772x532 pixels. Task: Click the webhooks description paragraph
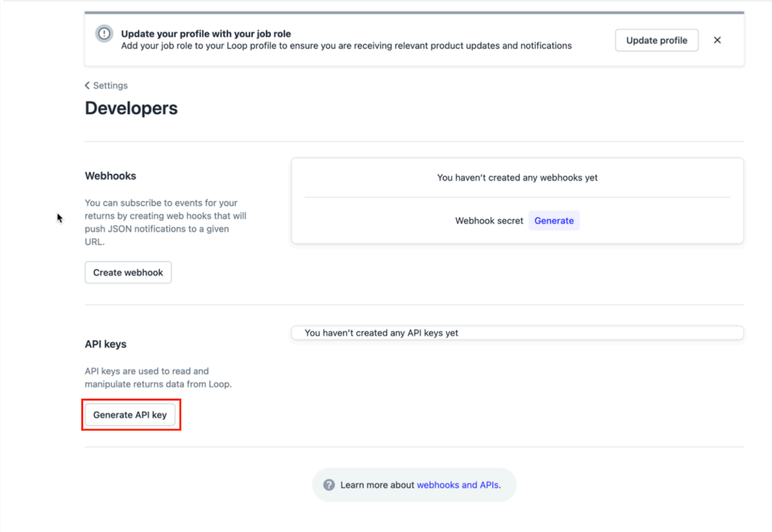pos(165,222)
